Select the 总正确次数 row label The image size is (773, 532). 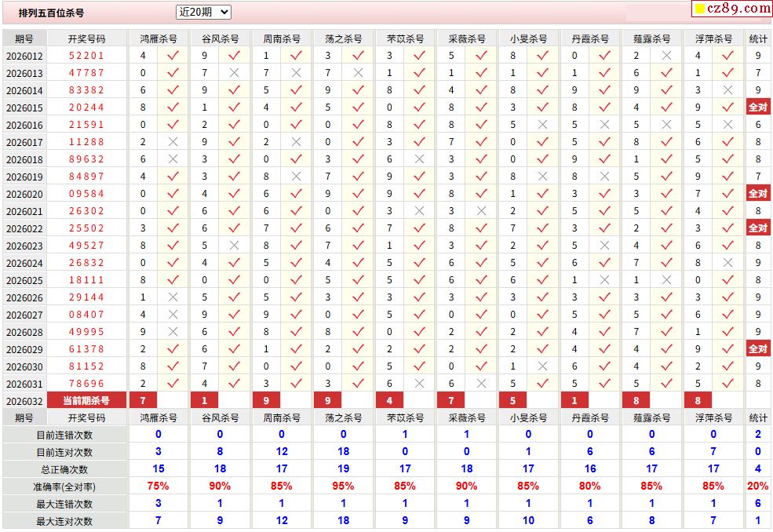point(64,470)
